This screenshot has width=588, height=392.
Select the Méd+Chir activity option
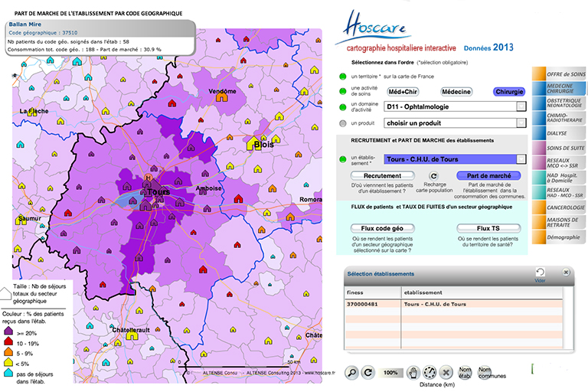(403, 91)
